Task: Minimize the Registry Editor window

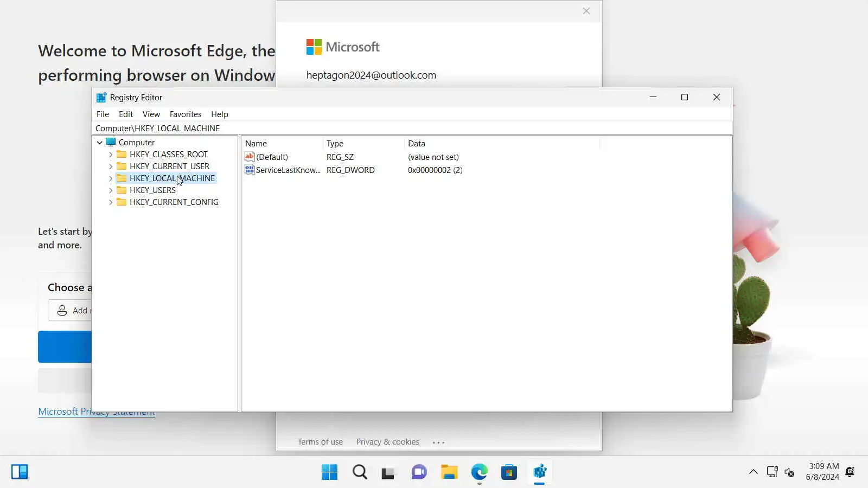Action: point(653,97)
